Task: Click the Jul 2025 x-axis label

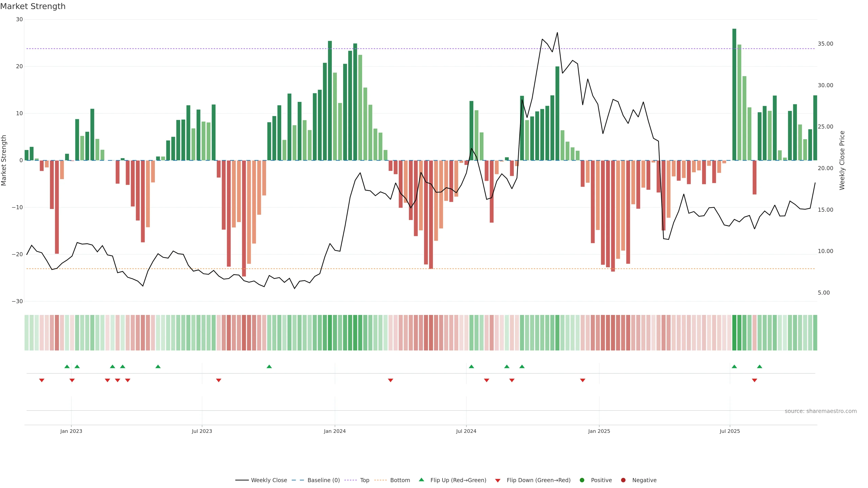Action: pyautogui.click(x=729, y=431)
